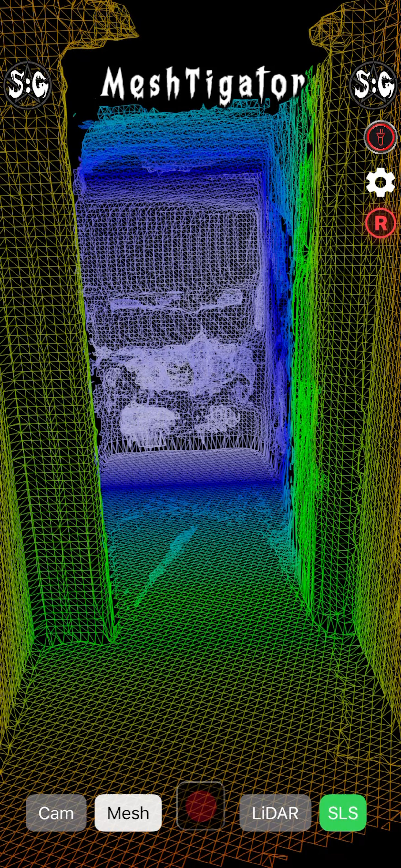
Task: Start recording with the red record button
Action: coord(201,806)
